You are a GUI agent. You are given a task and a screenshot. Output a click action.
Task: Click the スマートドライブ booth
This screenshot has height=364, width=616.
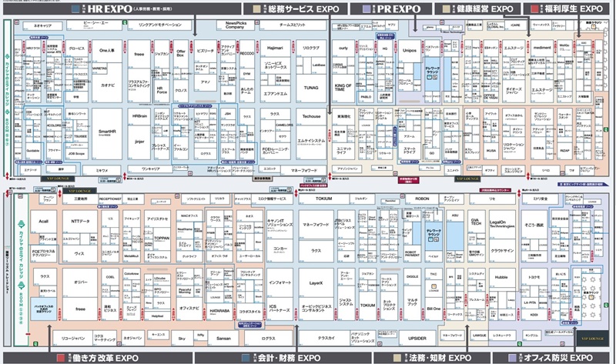[x=410, y=151]
